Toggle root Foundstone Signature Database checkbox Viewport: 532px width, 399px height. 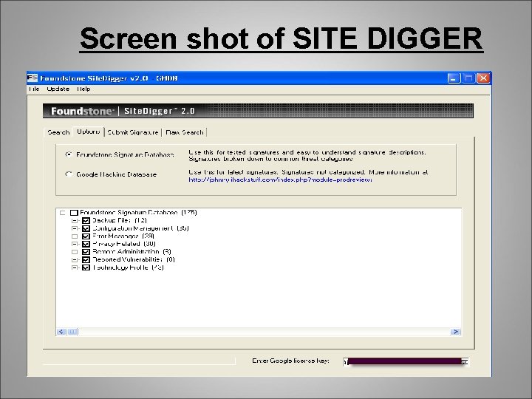point(74,213)
